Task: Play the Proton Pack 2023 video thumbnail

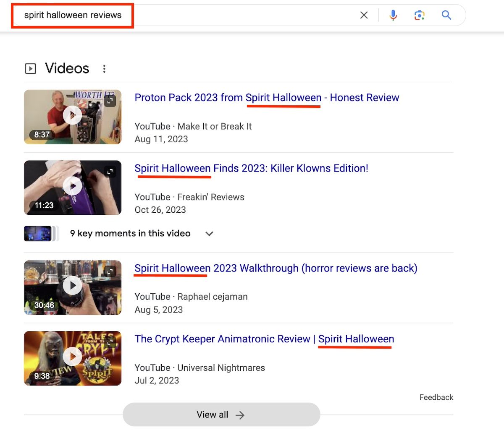Action: click(x=73, y=115)
